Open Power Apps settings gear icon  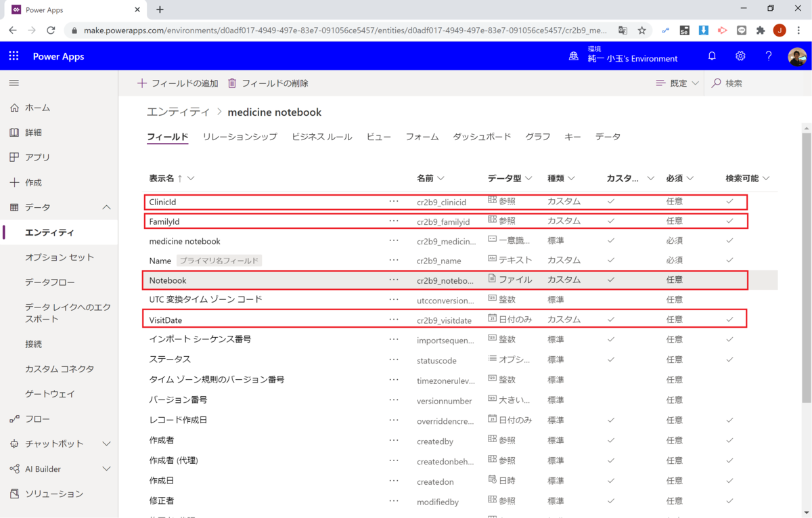tap(740, 56)
